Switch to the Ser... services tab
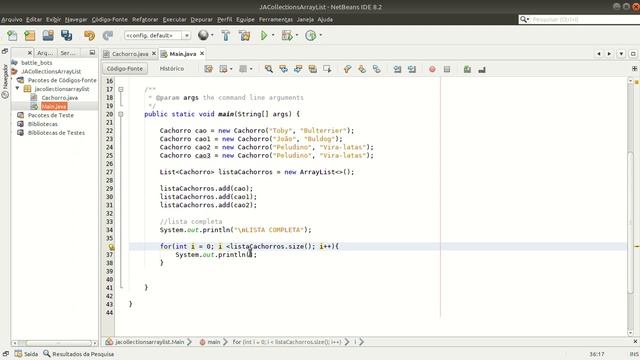The image size is (640, 360). [x=68, y=53]
